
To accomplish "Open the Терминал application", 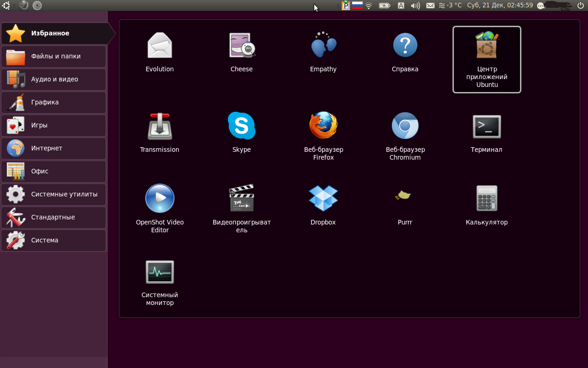I will click(x=487, y=132).
